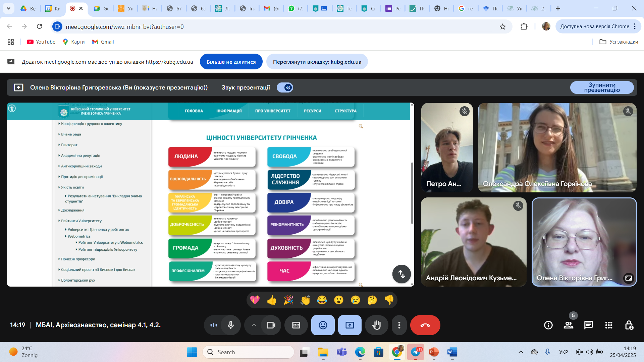Open the emoji reactions button
644x362 pixels.
tap(323, 325)
